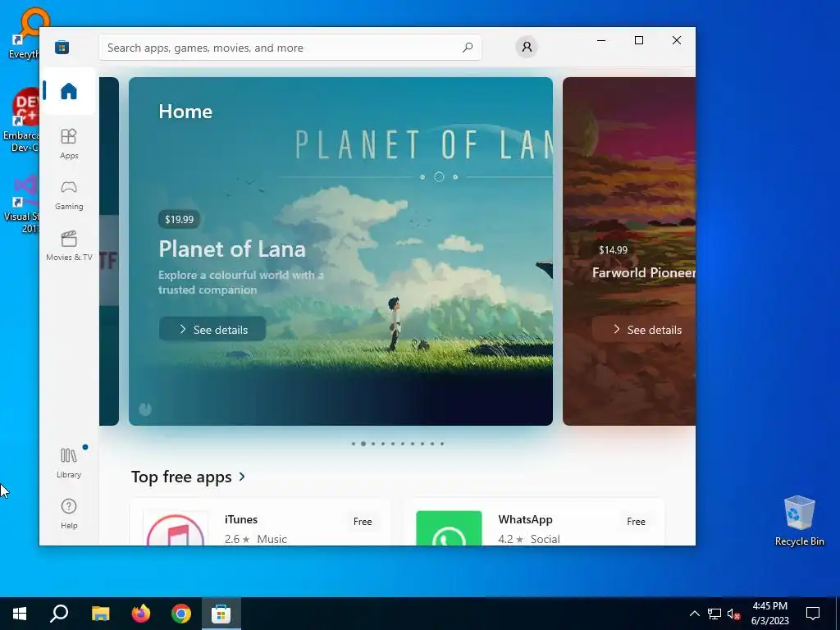Select the last carousel page dot
This screenshot has height=630, width=840.
pyautogui.click(x=442, y=444)
